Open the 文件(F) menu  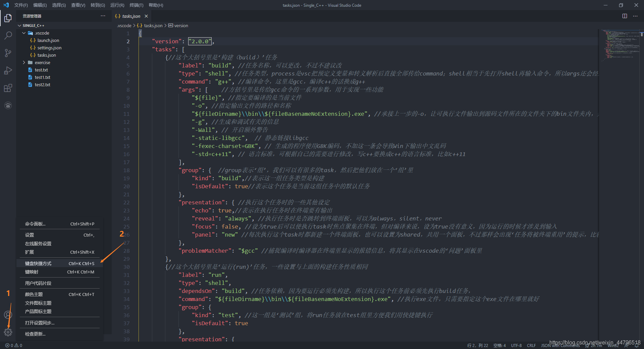21,5
